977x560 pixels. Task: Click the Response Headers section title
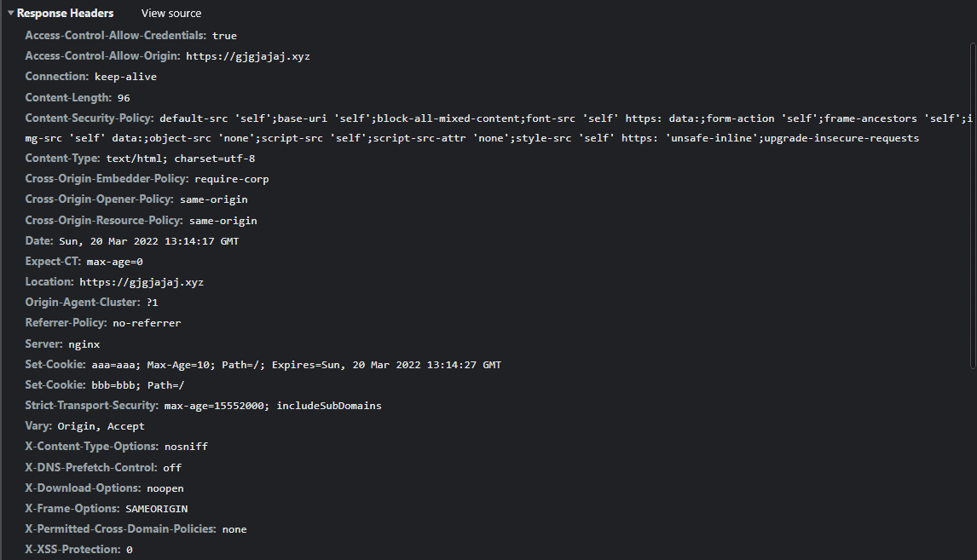click(x=65, y=14)
